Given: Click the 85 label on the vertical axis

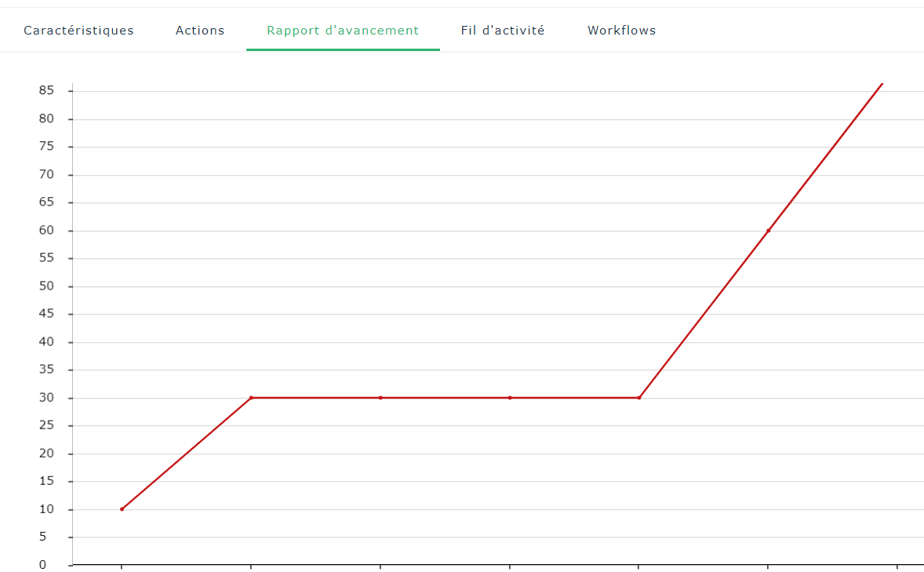Looking at the screenshot, I should click(46, 91).
